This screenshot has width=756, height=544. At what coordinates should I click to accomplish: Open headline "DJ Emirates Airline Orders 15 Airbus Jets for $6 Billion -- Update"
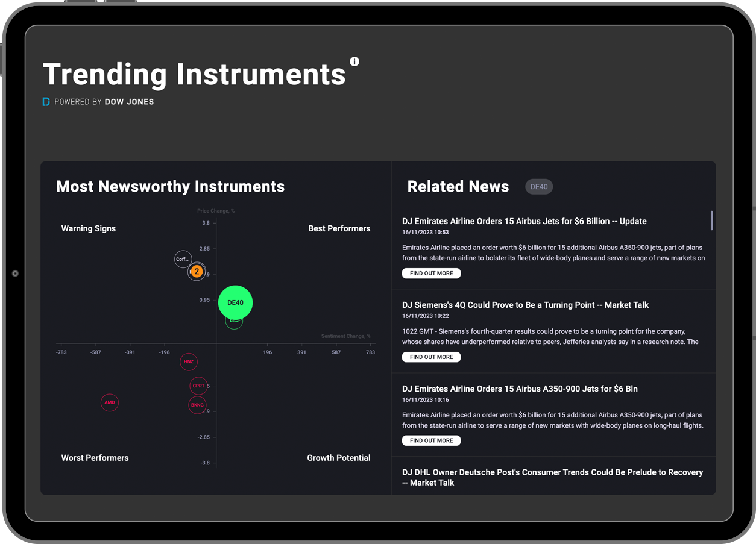(x=524, y=221)
